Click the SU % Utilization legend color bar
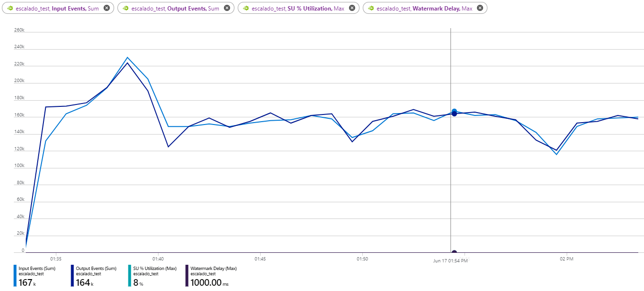 point(130,276)
